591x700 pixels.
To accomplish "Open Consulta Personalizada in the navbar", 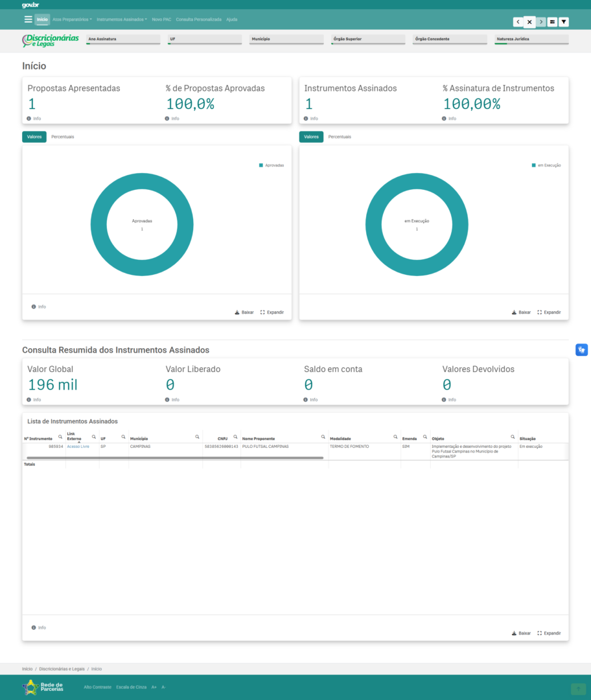I will click(x=198, y=19).
